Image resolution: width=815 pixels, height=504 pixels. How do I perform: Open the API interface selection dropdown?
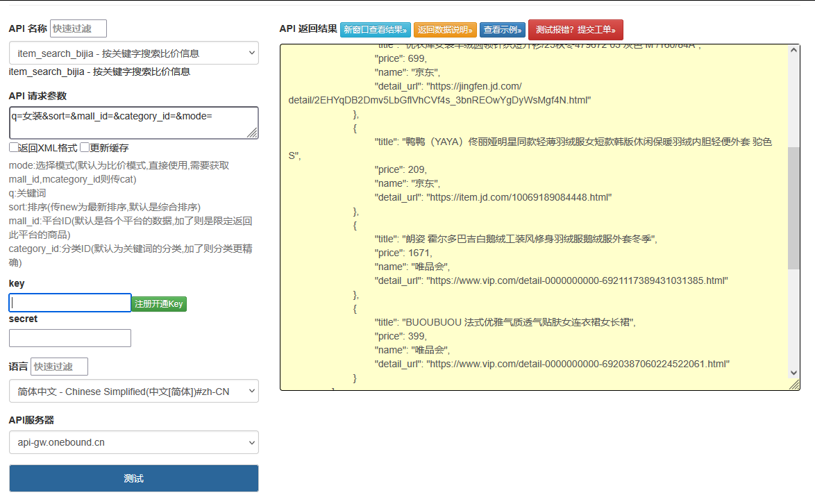[133, 53]
